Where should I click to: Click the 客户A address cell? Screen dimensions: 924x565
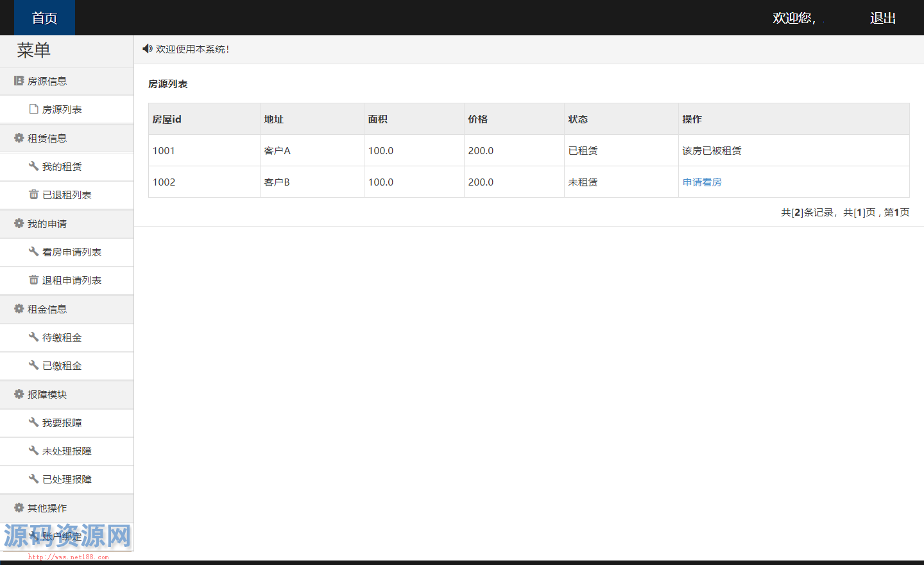312,150
